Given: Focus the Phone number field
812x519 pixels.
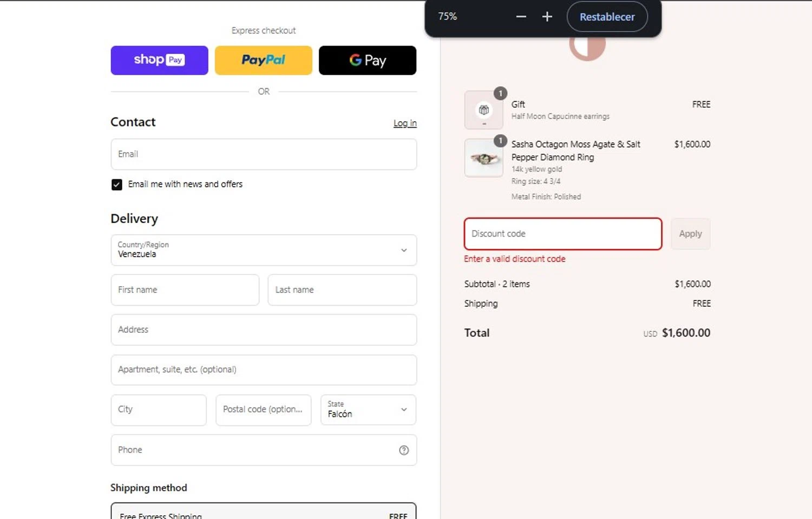Looking at the screenshot, I should click(x=264, y=450).
